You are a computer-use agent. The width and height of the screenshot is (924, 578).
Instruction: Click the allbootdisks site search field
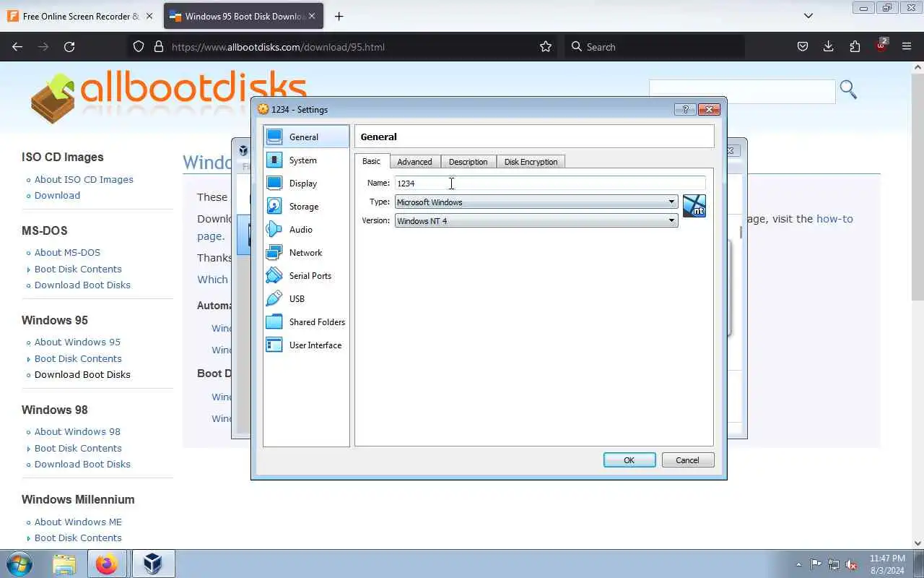[742, 91]
